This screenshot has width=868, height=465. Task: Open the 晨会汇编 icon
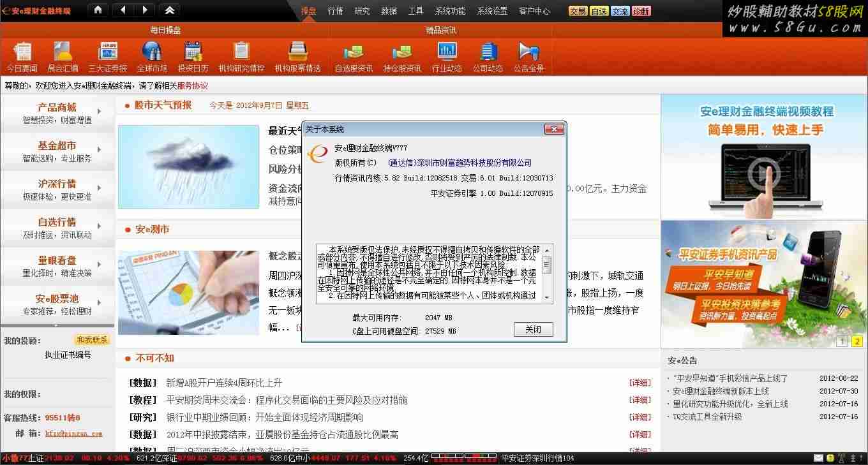63,57
